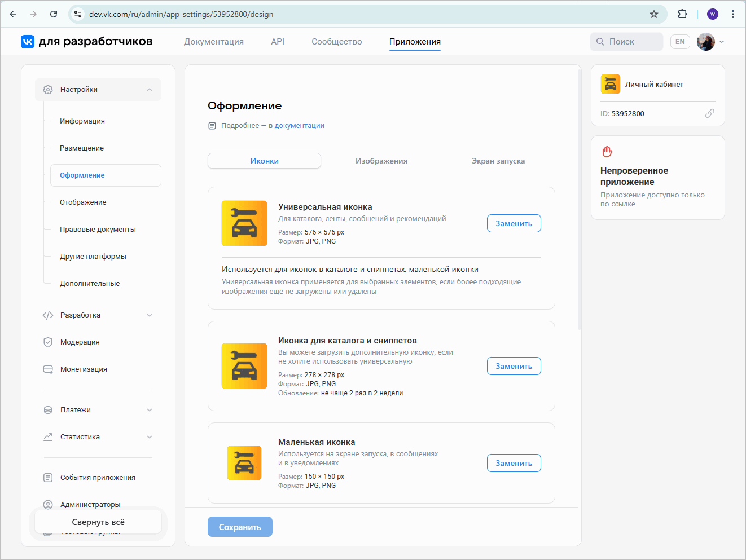This screenshot has height=560, width=746.
Task: Click the Настройки gear icon
Action: [49, 89]
